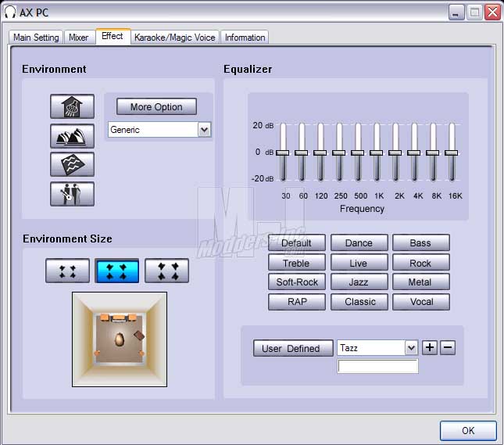The height and width of the screenshot is (445, 504).
Task: Choose the large environment size button
Action: pyautogui.click(x=166, y=271)
